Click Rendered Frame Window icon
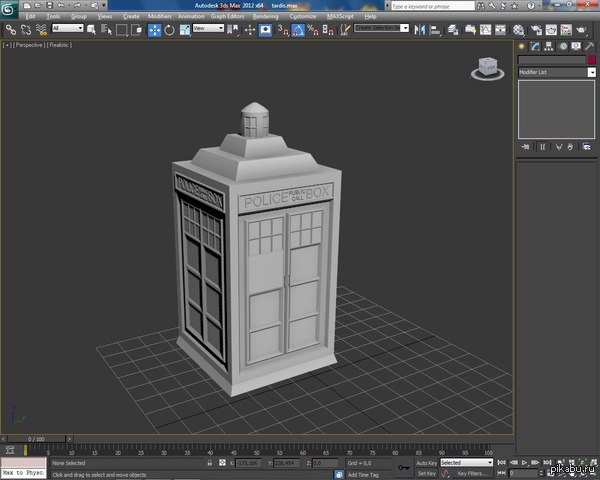Screen dimensions: 600x480 pyautogui.click(x=551, y=30)
